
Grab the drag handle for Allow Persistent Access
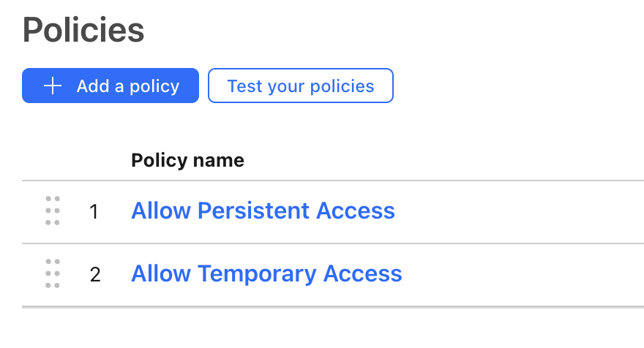tap(53, 211)
